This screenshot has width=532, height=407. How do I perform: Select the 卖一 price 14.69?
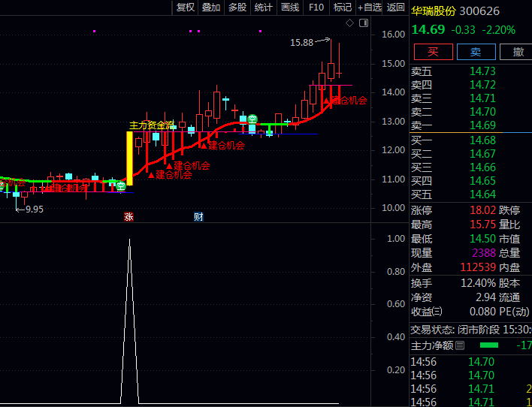482,125
